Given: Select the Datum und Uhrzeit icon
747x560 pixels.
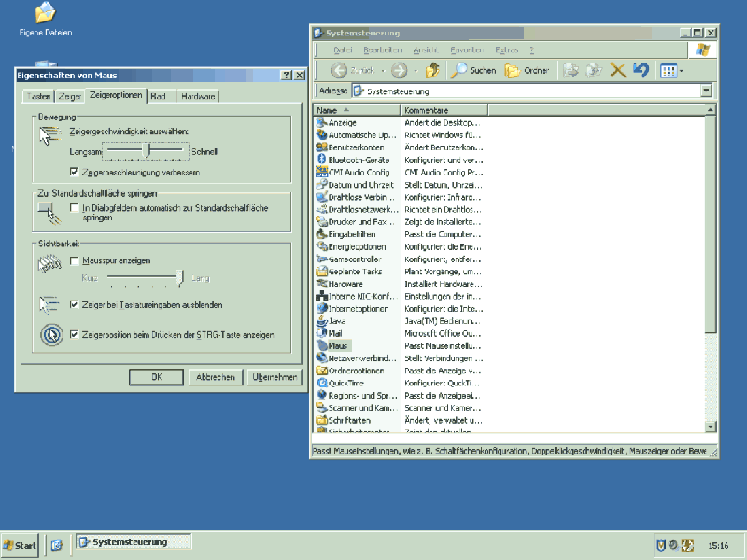Looking at the screenshot, I should click(321, 185).
